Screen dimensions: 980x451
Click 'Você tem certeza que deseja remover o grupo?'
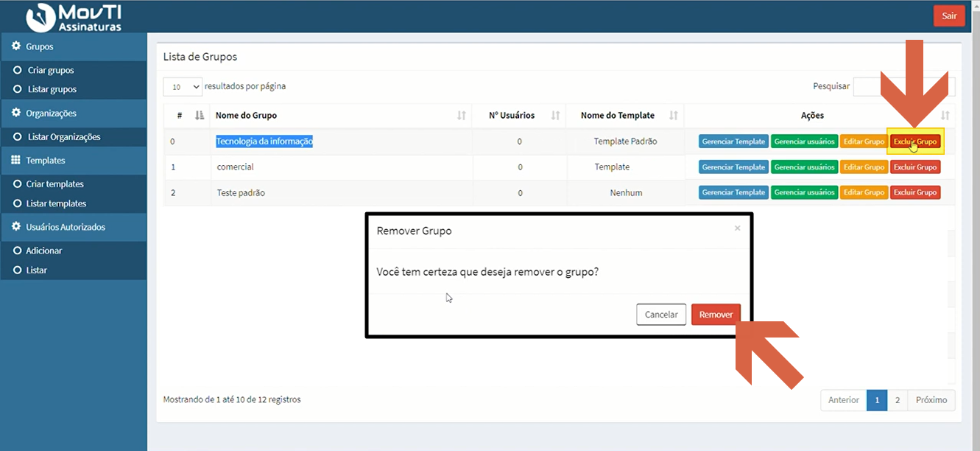[x=487, y=272]
